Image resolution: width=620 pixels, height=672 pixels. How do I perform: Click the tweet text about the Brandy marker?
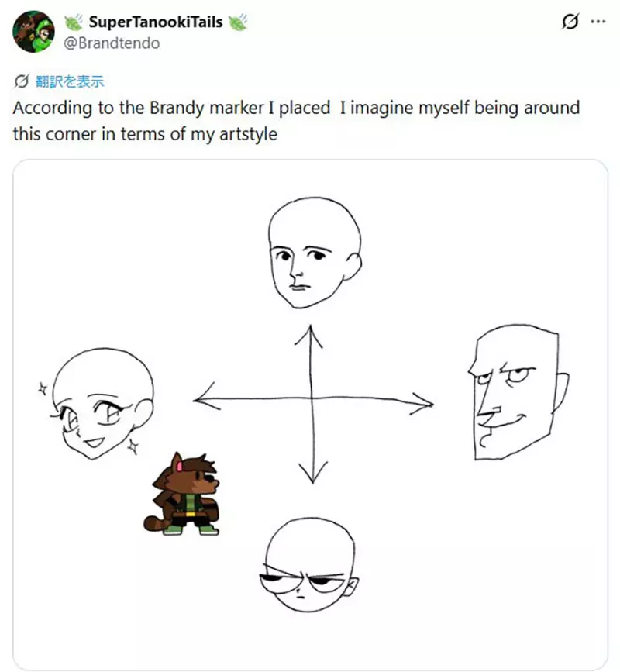pyautogui.click(x=296, y=120)
